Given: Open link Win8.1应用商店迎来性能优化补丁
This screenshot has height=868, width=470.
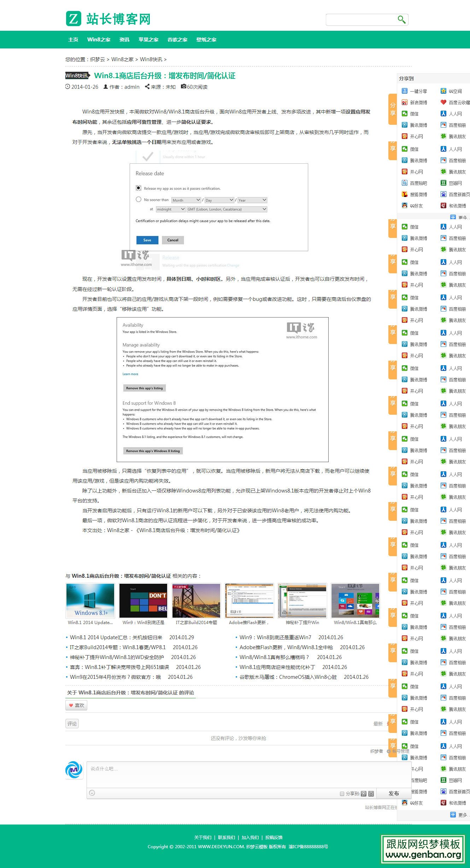Looking at the screenshot, I should (277, 667).
